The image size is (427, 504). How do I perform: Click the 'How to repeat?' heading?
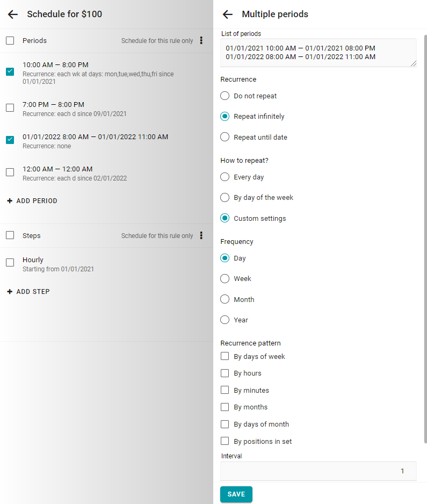click(x=244, y=161)
